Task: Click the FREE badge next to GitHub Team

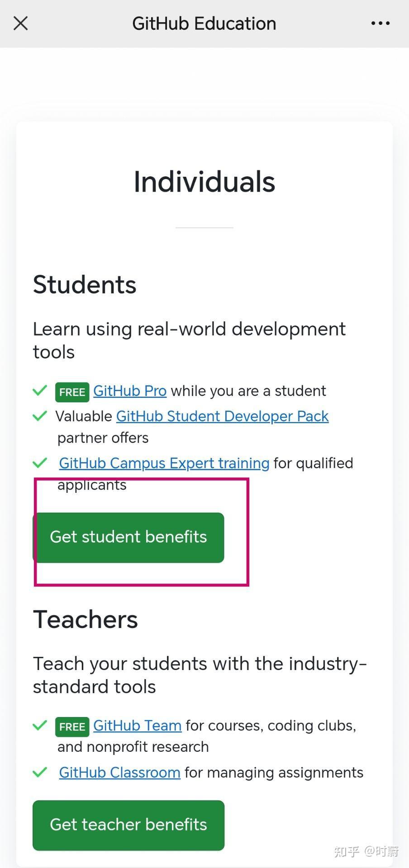Action: [x=72, y=726]
